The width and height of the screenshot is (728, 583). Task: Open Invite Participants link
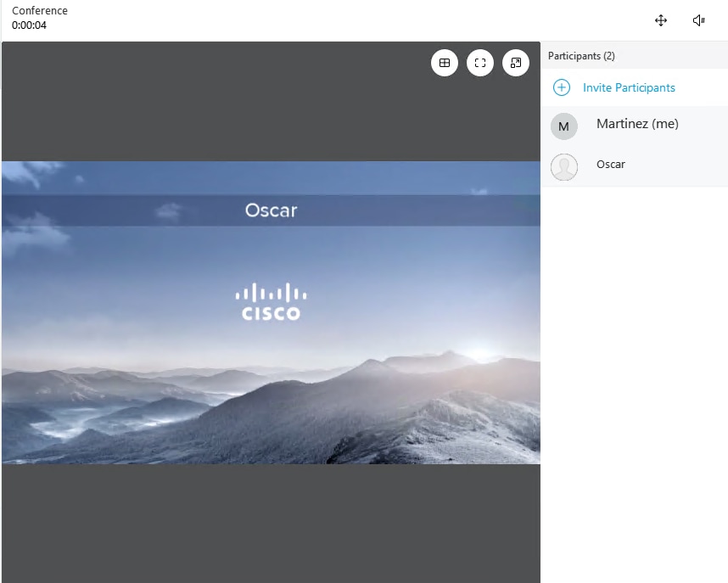coord(629,87)
